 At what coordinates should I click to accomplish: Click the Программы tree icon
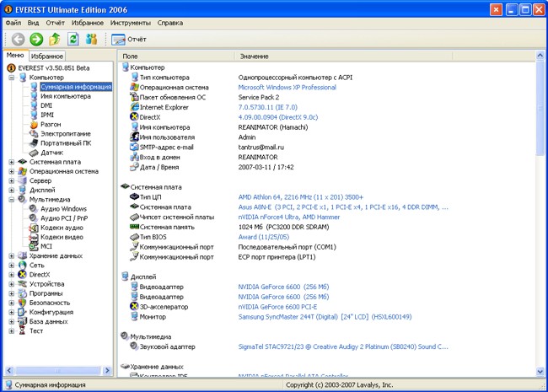point(23,293)
